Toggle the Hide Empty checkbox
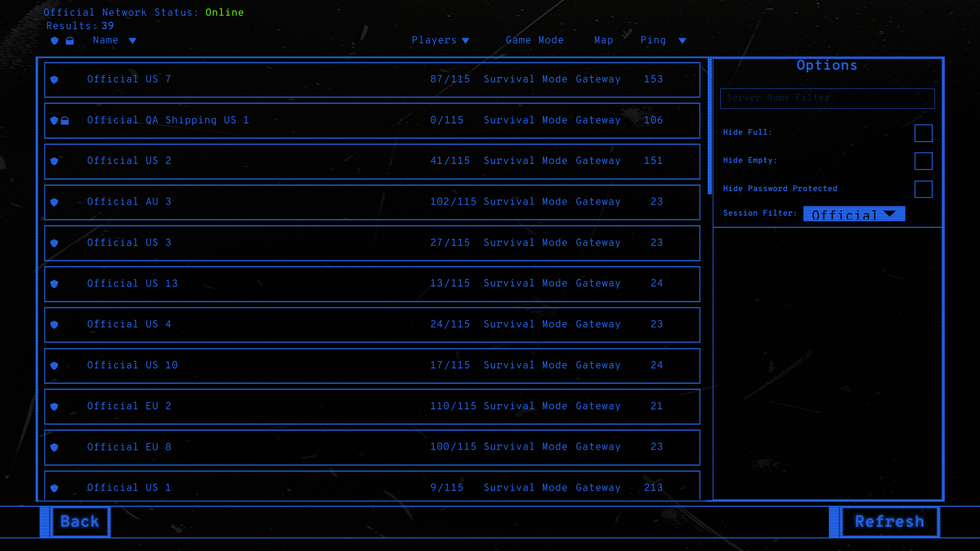980x551 pixels. (x=923, y=161)
